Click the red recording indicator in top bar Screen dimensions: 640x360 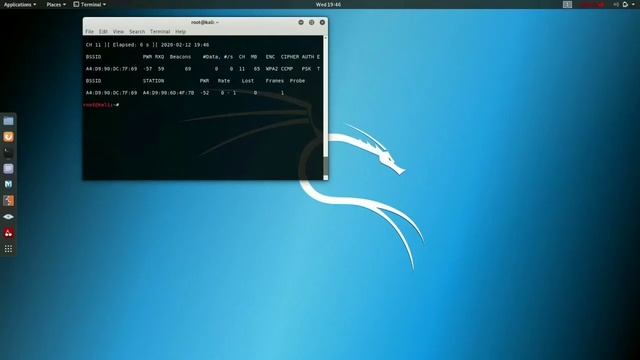592,4
